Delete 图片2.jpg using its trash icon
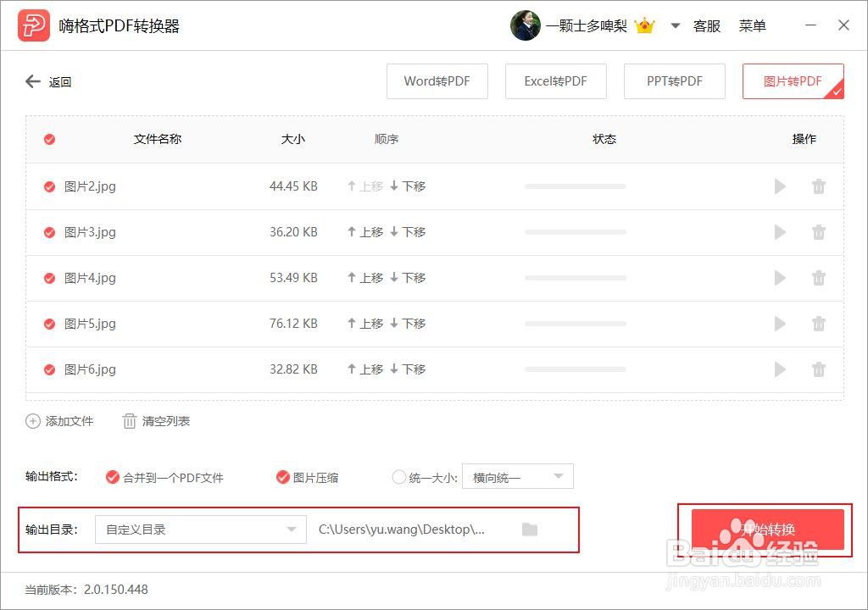 [819, 186]
